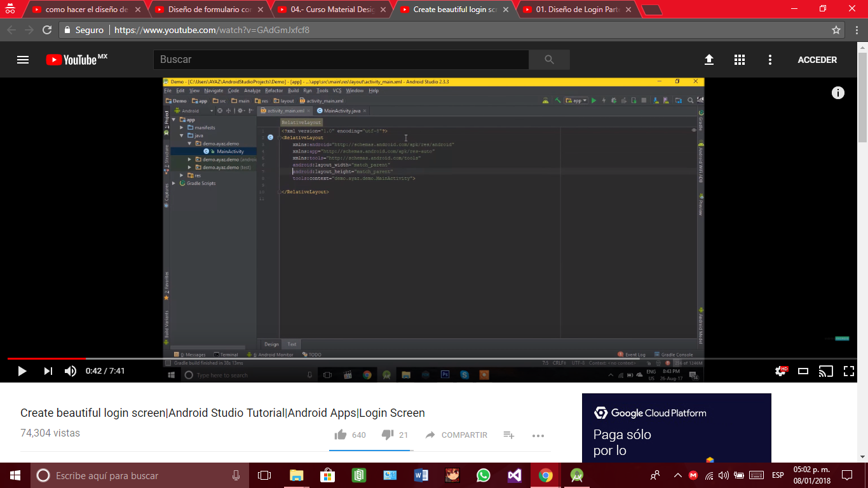Activate the Cortana microphone
The height and width of the screenshot is (488, 868).
pyautogui.click(x=236, y=475)
